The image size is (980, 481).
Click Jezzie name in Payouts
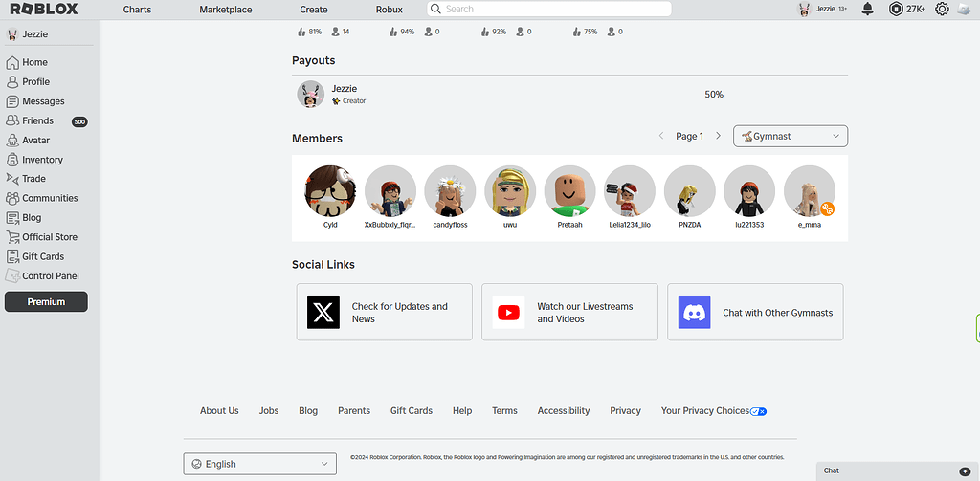coord(345,89)
